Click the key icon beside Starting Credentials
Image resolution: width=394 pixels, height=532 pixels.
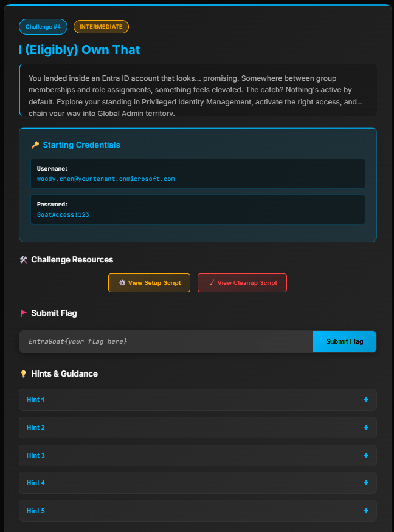[35, 145]
